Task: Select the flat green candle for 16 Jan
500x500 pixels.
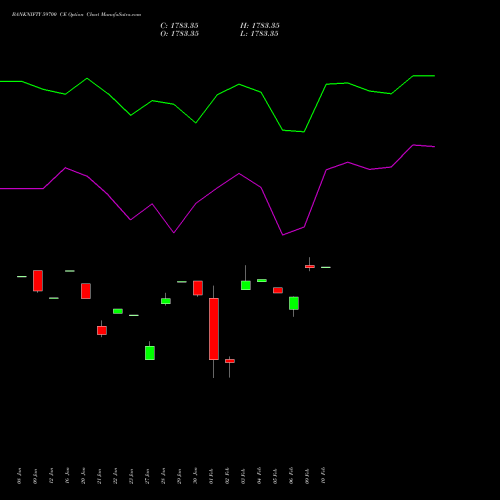Action: (70, 271)
